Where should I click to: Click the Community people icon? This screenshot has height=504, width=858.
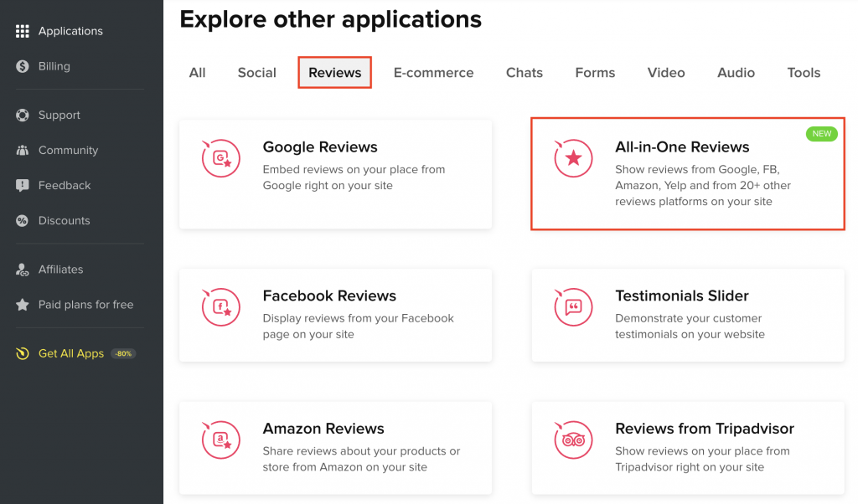click(23, 151)
